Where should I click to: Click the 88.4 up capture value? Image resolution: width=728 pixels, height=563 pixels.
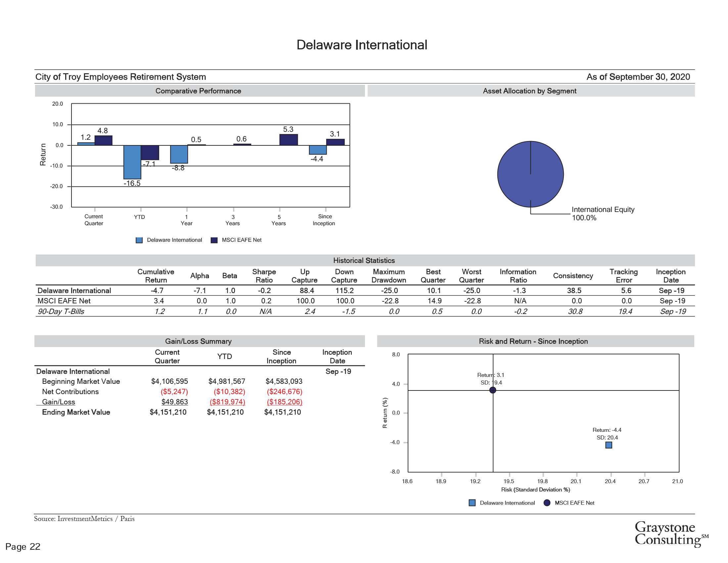[307, 290]
